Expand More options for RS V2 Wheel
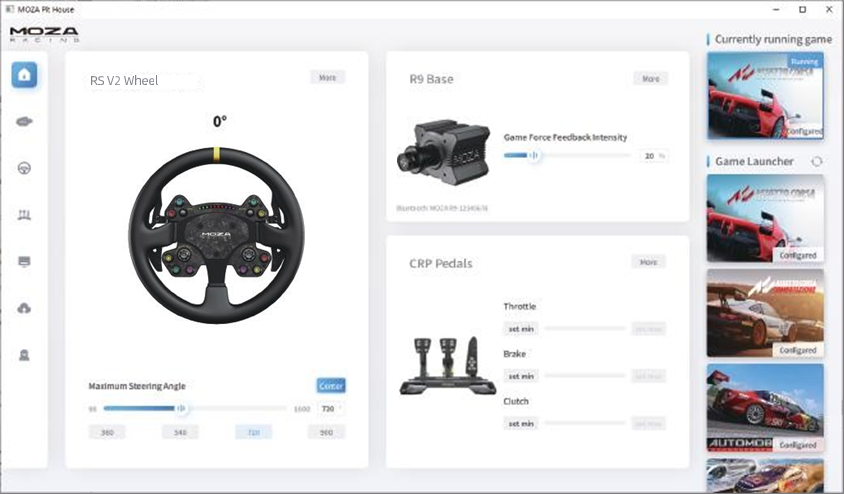Image resolution: width=844 pixels, height=494 pixels. pyautogui.click(x=327, y=77)
